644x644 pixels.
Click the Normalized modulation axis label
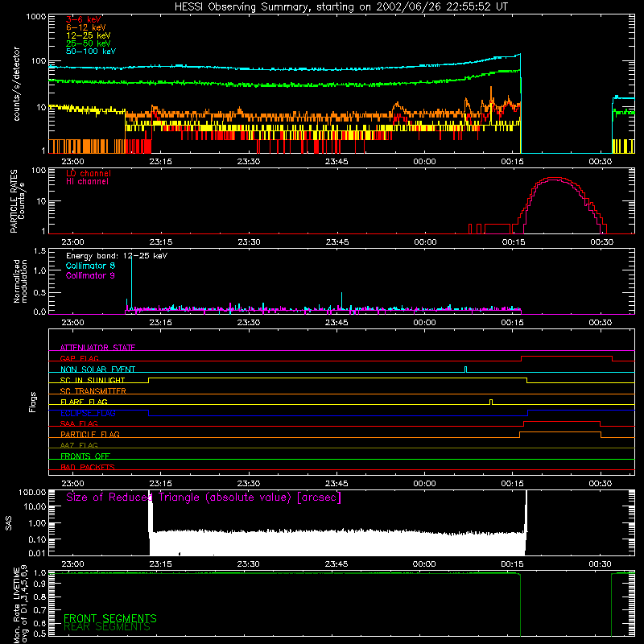click(20, 281)
